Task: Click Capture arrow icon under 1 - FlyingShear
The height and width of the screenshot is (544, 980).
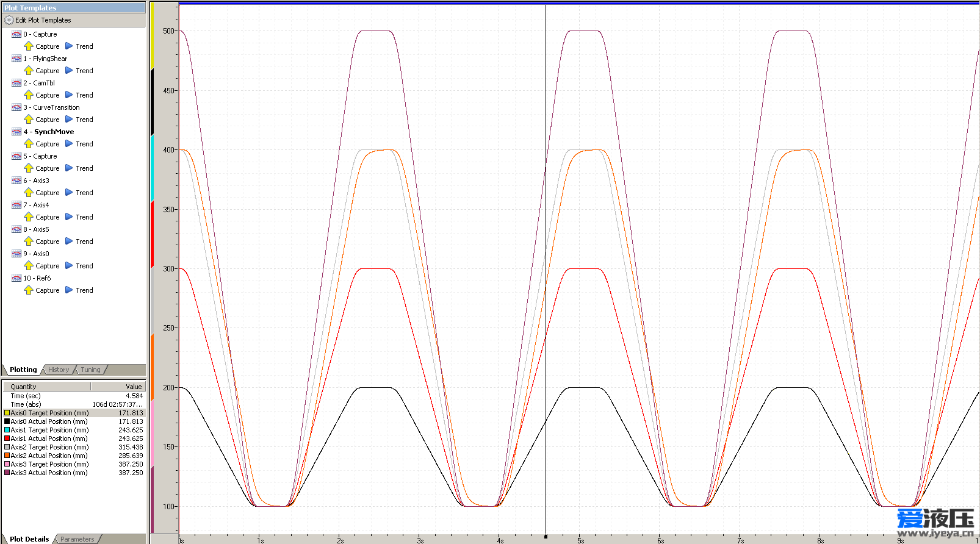Action: (29, 71)
